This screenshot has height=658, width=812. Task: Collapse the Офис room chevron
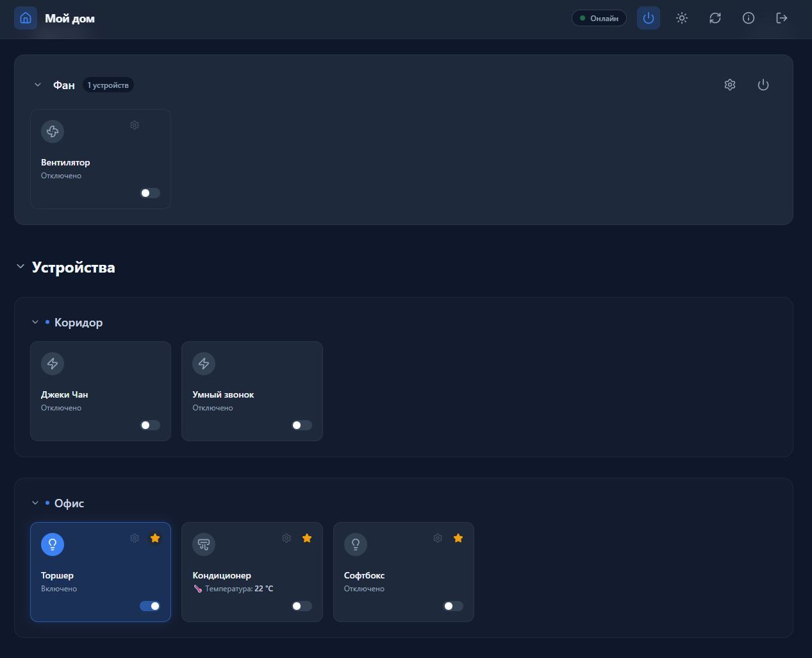[35, 503]
